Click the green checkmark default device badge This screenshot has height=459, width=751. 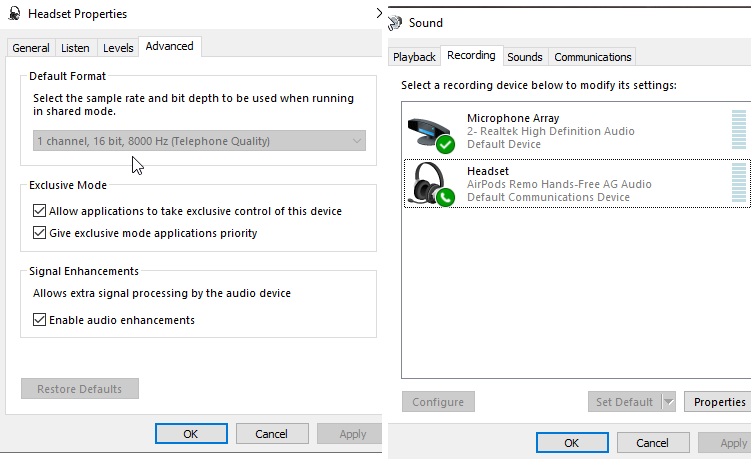(445, 144)
